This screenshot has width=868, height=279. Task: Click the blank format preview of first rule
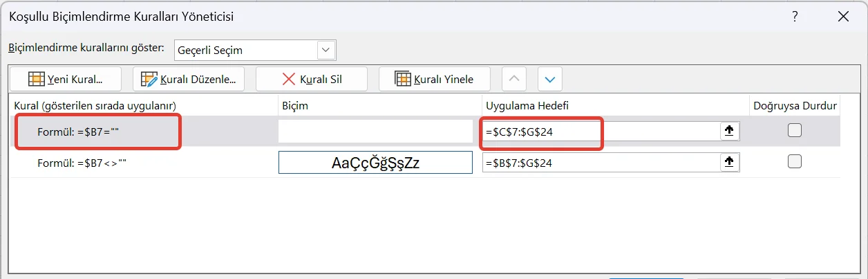point(375,132)
